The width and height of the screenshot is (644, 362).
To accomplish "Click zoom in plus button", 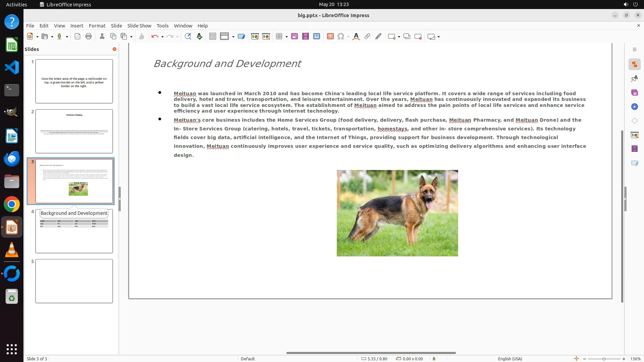I will [x=624, y=359].
